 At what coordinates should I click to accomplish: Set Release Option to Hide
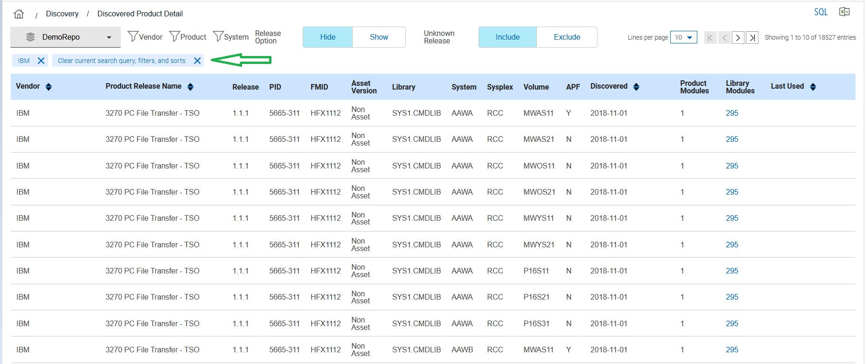(x=327, y=37)
